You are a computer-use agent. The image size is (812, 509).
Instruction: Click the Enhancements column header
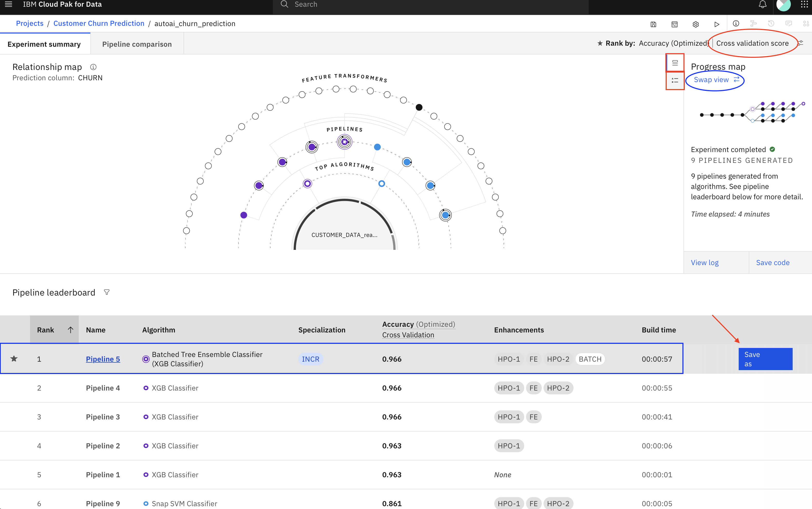(x=519, y=330)
